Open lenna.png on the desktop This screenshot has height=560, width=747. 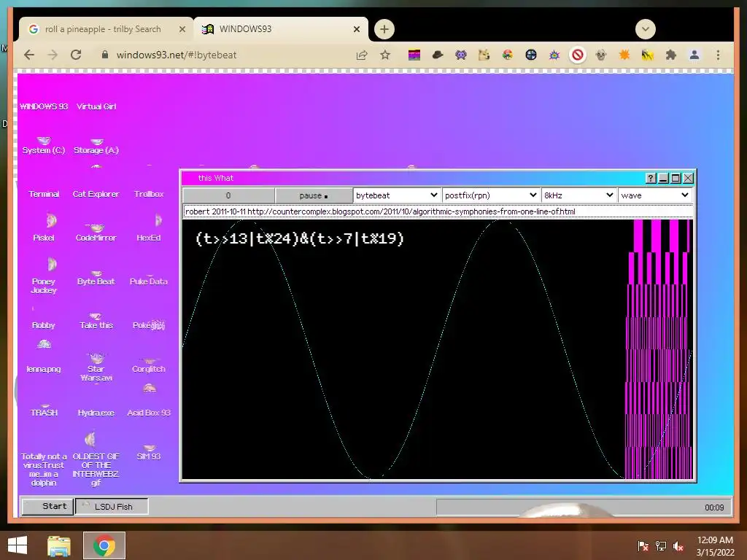[44, 357]
